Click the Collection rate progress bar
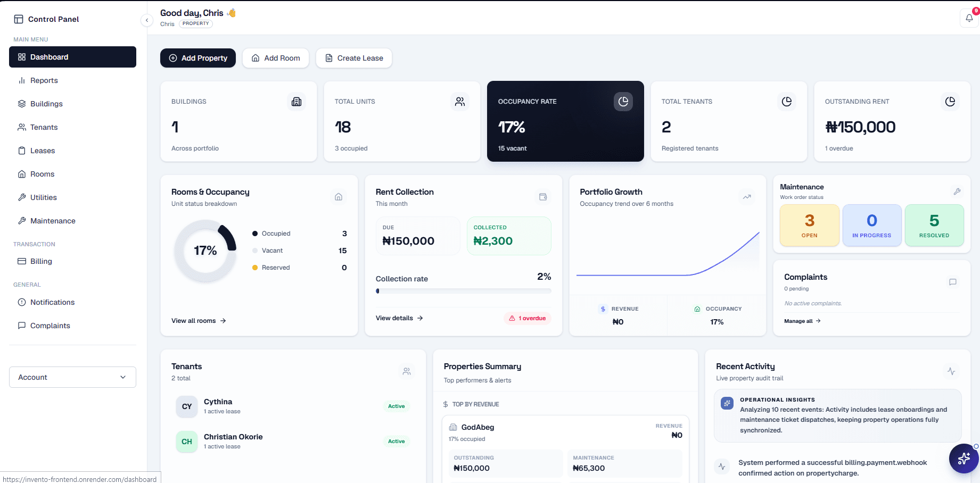This screenshot has height=483, width=980. pyautogui.click(x=463, y=291)
